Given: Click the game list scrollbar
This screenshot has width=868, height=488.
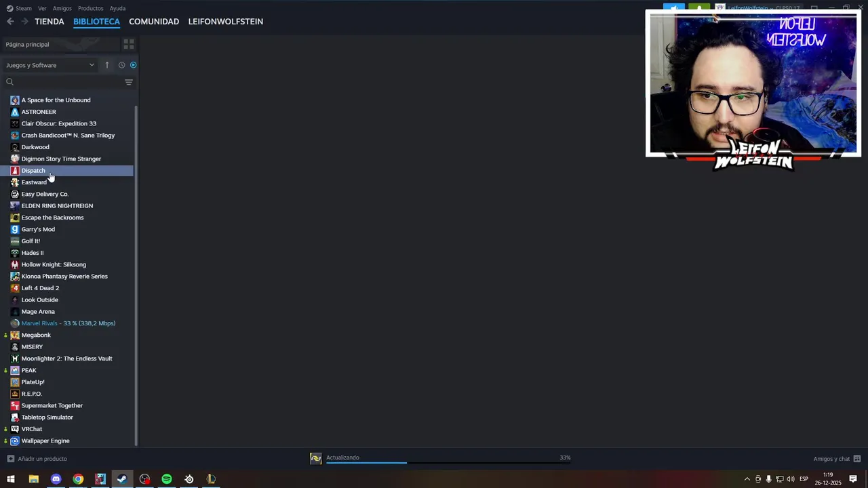Looking at the screenshot, I should tap(136, 274).
